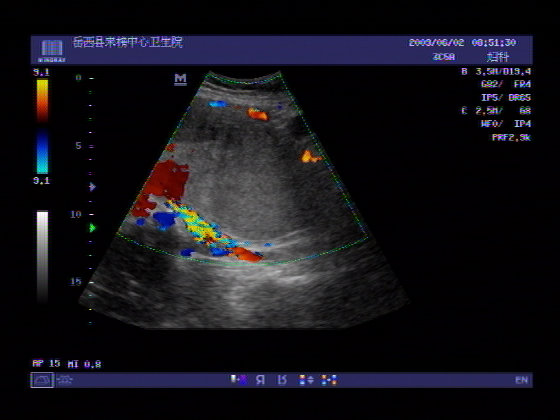Viewport: 560px width, 420px height.
Task: Select the highlighted trackball mode icon
Action: pos(42,380)
